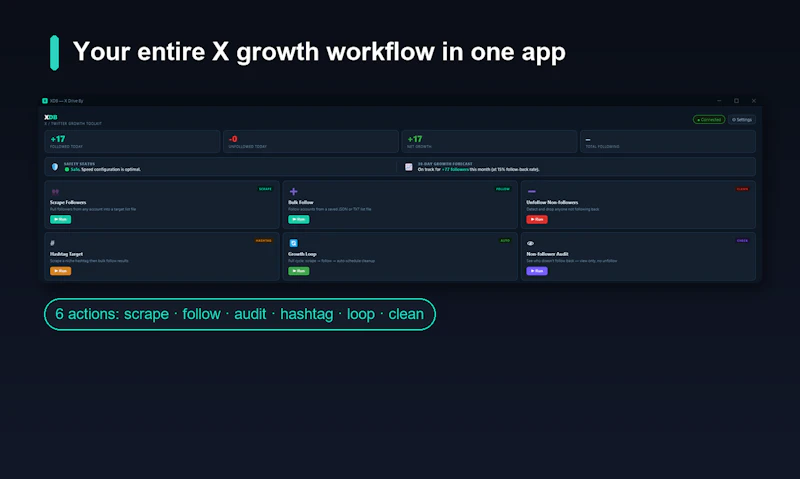
Task: Run the Growth Loop action
Action: (x=298, y=271)
